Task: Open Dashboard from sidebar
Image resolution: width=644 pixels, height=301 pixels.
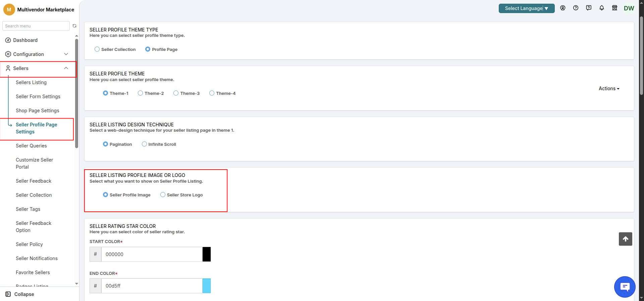Action: [x=25, y=40]
